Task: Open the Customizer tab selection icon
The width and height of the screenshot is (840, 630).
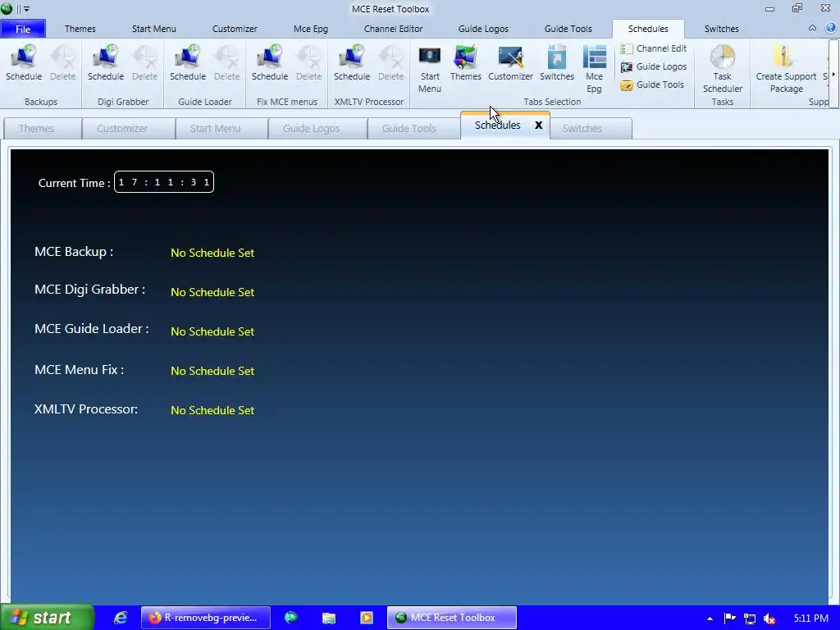Action: click(510, 63)
